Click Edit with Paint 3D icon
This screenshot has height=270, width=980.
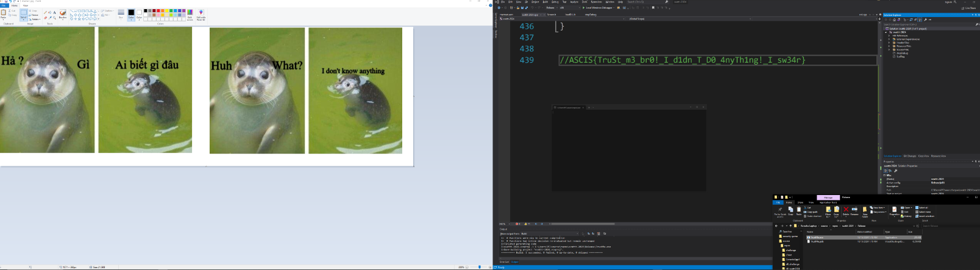coord(201,13)
